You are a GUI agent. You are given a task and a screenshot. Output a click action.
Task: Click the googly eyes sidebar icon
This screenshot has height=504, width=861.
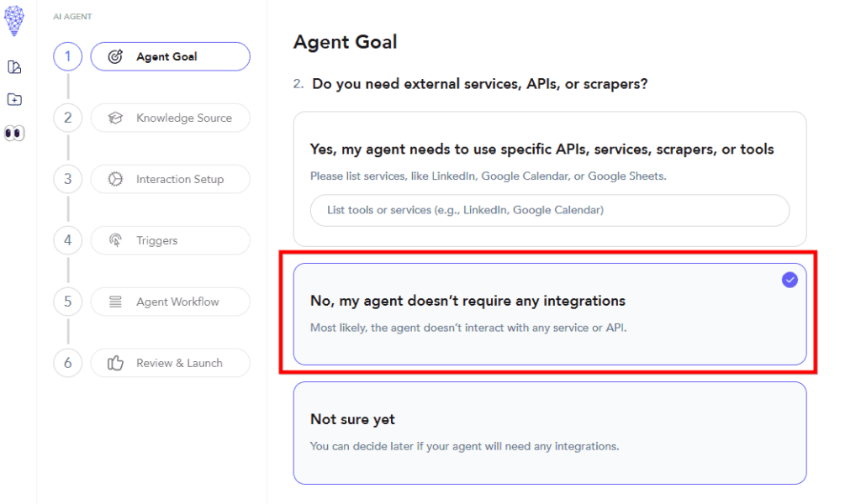tap(14, 133)
